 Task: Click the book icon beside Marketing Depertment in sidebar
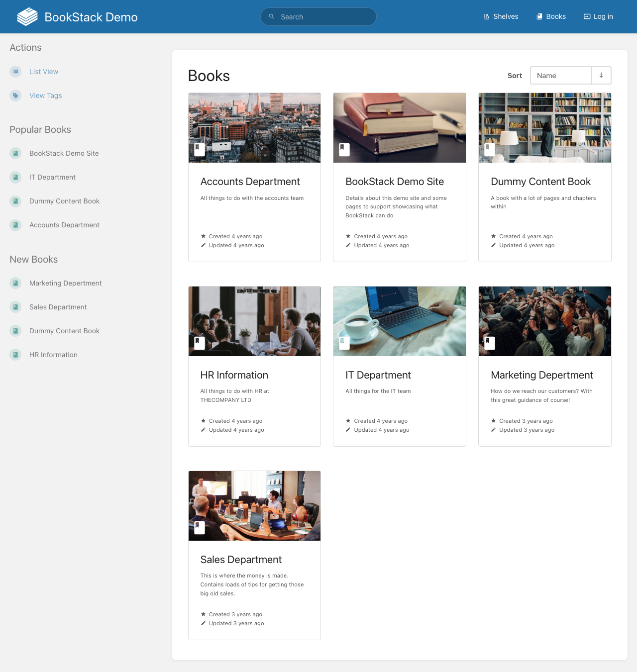click(x=15, y=283)
